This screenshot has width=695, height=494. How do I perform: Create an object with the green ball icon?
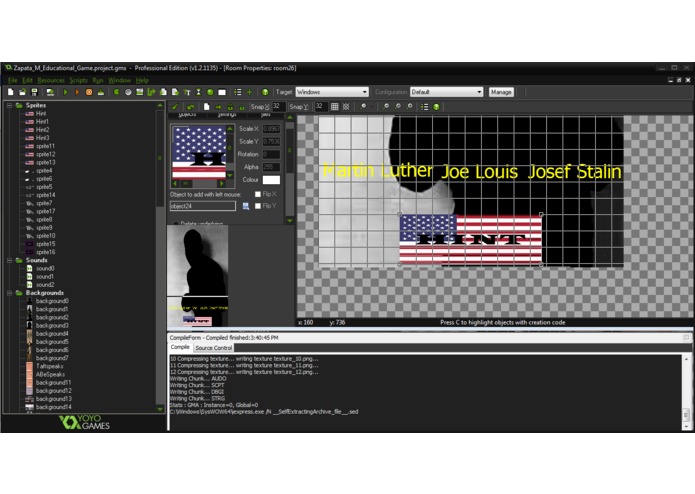point(210,92)
